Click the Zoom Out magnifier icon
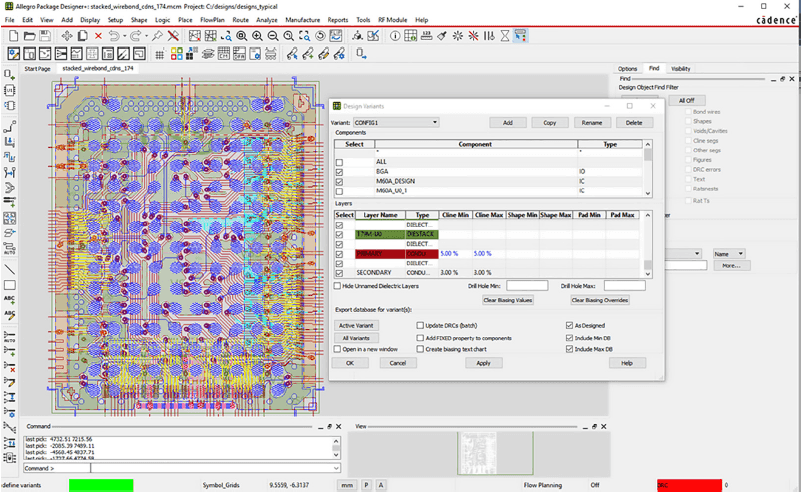 [x=273, y=36]
